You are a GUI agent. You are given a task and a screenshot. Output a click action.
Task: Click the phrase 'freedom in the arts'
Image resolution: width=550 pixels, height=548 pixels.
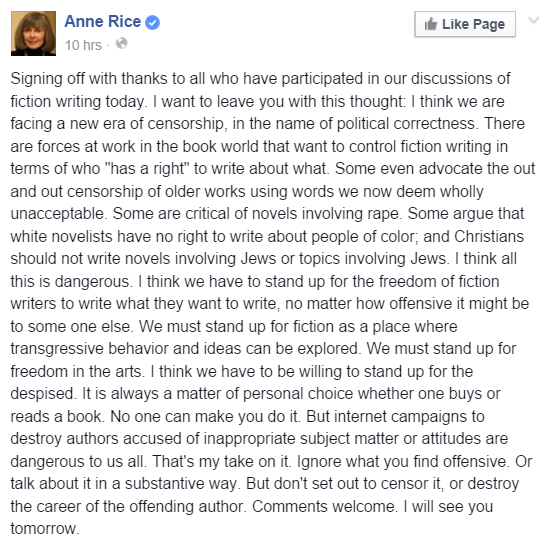click(76, 372)
